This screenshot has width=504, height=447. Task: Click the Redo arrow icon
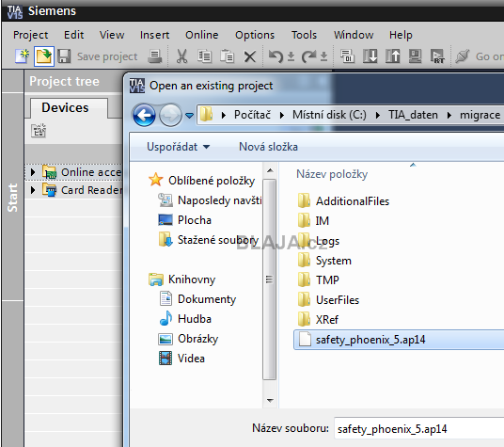point(309,56)
